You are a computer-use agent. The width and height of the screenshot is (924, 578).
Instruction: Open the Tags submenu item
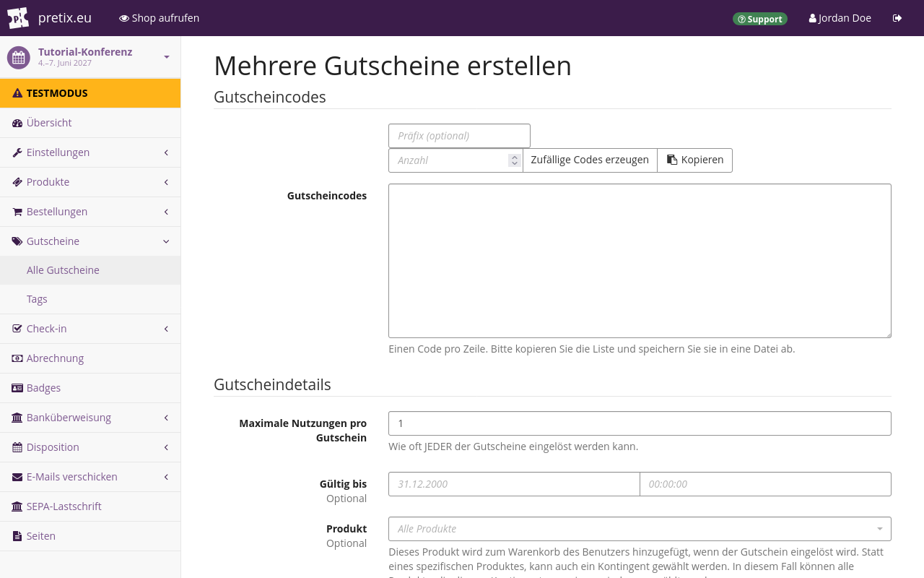coord(90,299)
